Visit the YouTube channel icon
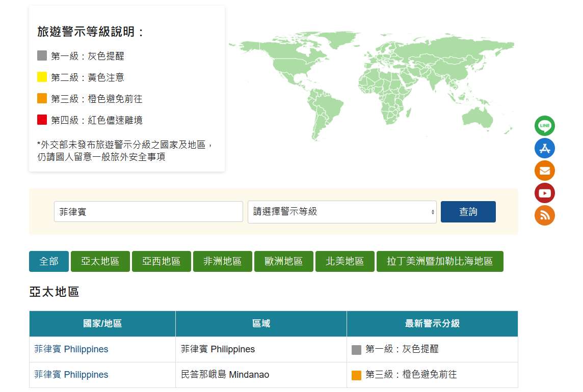Viewport: 583px width, 392px height. (544, 193)
